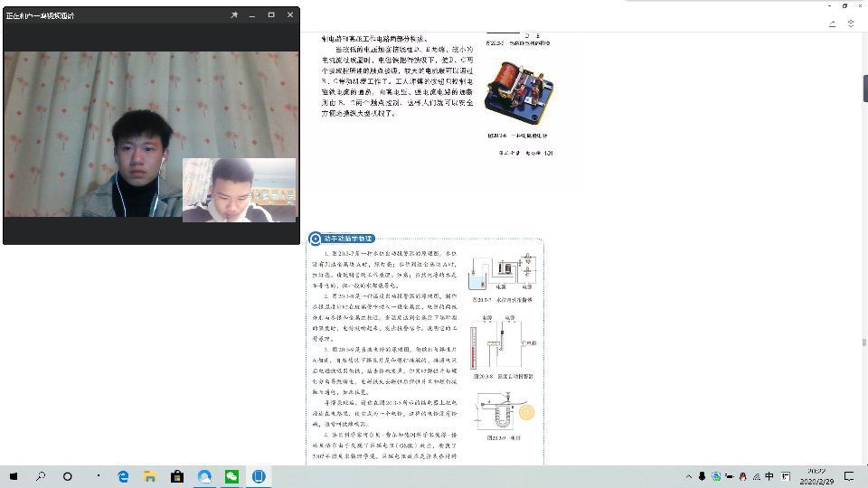
Task: Click the microphone tray icon
Action: [702, 476]
